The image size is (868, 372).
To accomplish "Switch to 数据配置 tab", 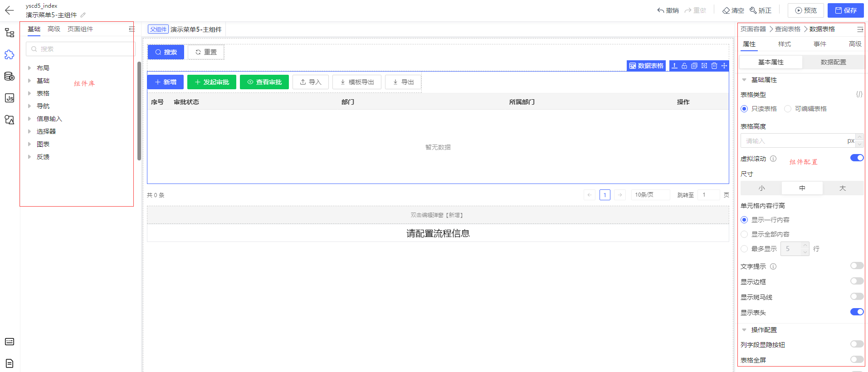I will coord(833,62).
